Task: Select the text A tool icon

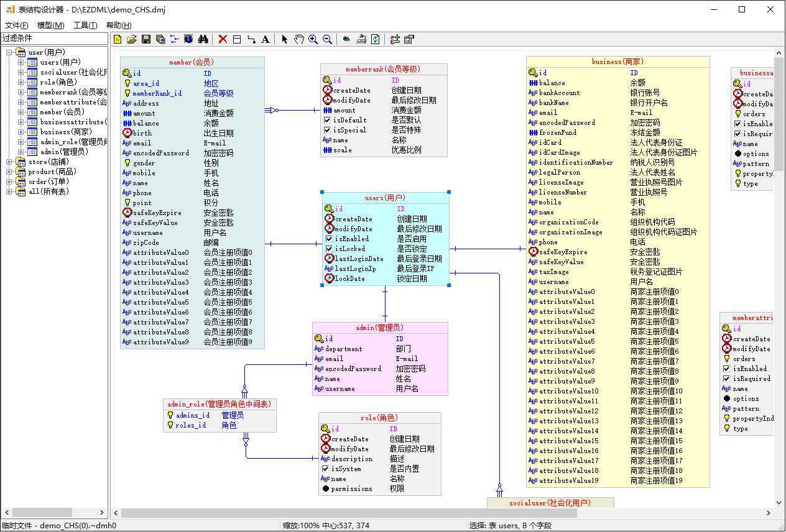Action: point(266,39)
